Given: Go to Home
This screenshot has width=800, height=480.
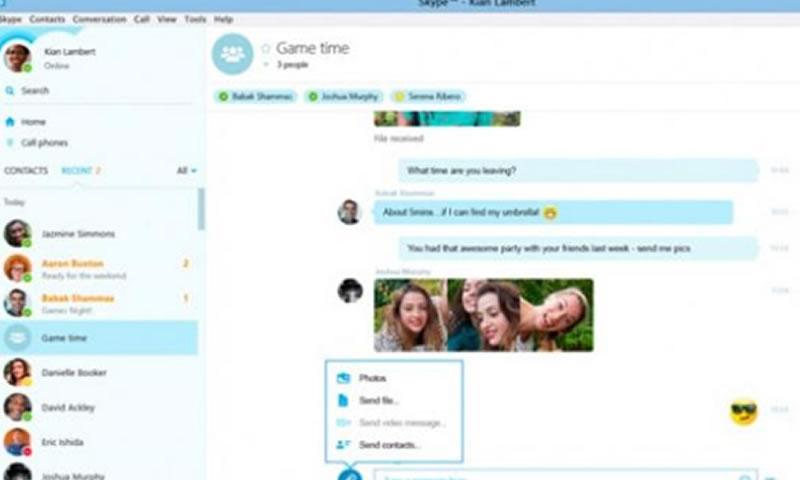Looking at the screenshot, I should [33, 122].
